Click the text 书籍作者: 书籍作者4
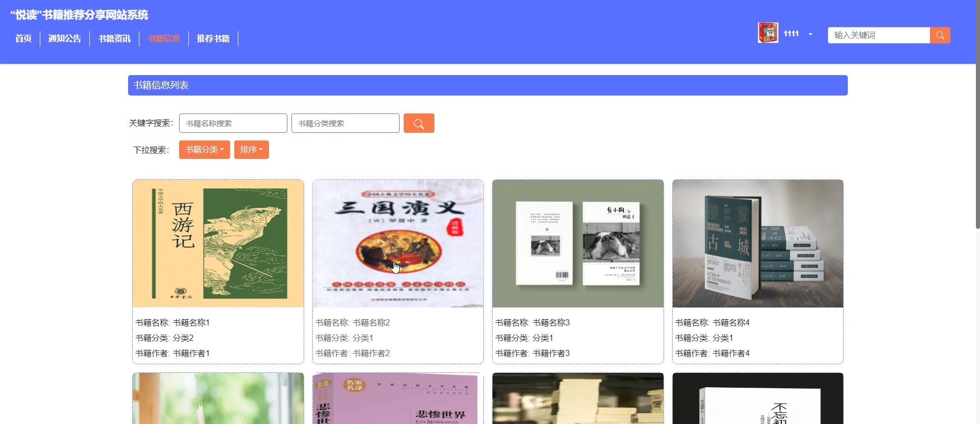Image resolution: width=980 pixels, height=424 pixels. click(x=713, y=354)
